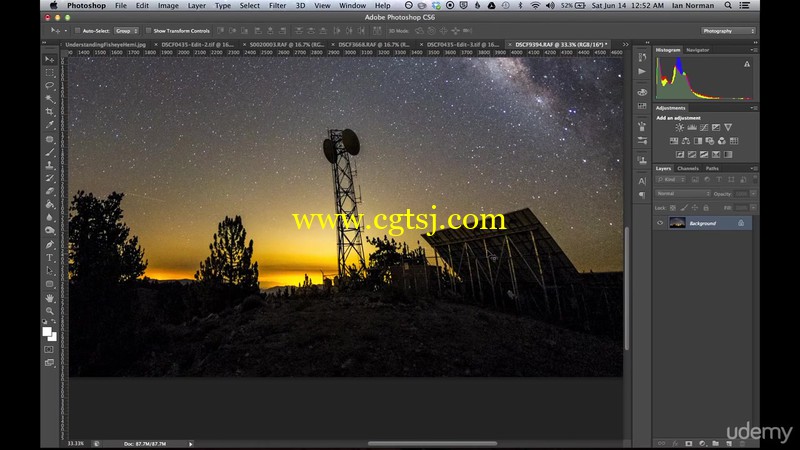
Task: Toggle pixel layer filter
Action: [x=695, y=180]
